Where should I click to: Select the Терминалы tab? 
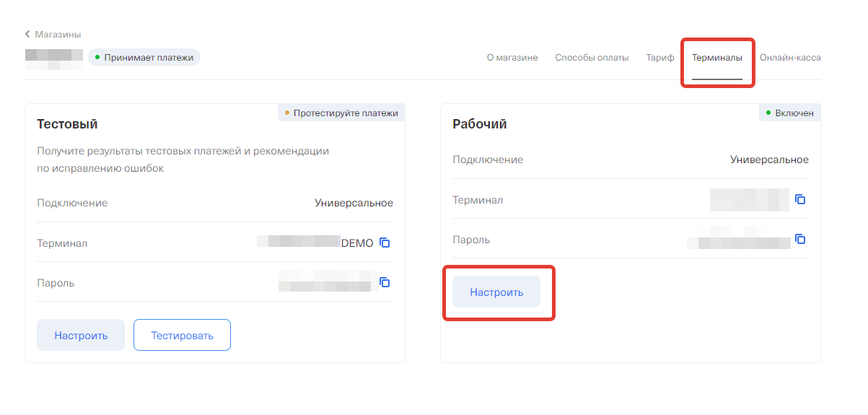[x=716, y=58]
